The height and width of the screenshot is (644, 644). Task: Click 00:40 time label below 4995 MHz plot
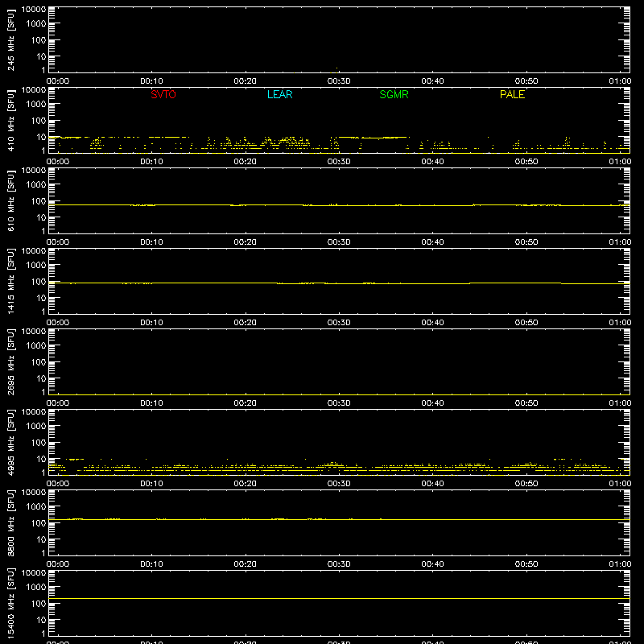point(432,484)
